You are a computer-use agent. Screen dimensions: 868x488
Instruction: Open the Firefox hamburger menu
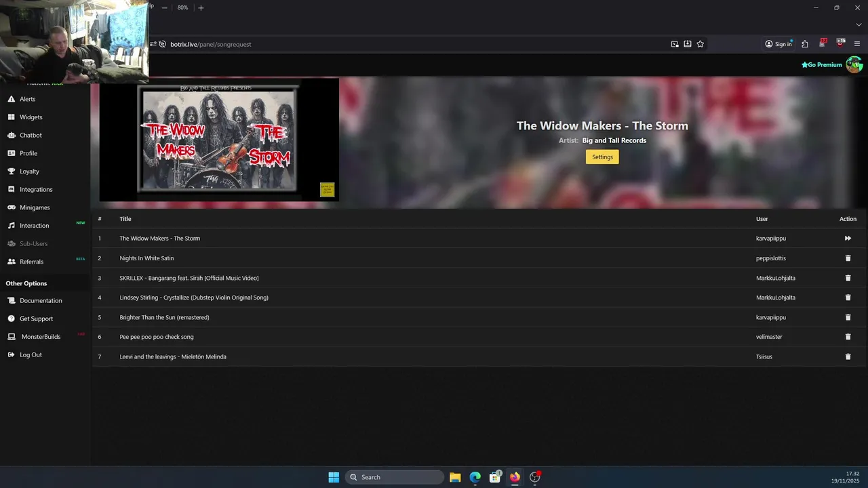tap(857, 44)
